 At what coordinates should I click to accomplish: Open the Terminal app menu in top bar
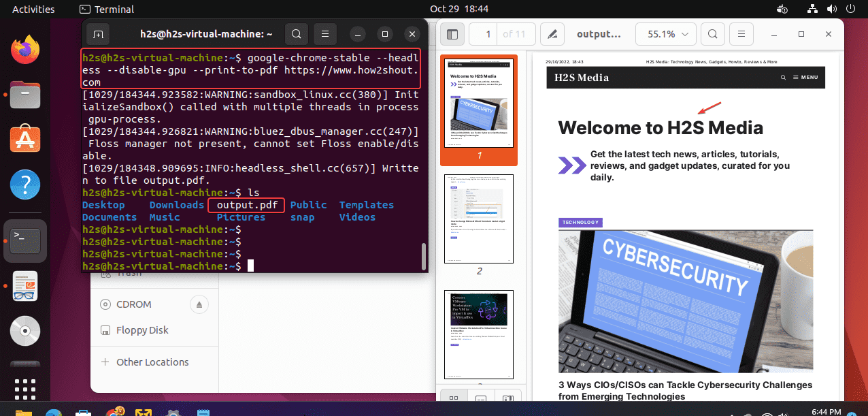point(107,10)
